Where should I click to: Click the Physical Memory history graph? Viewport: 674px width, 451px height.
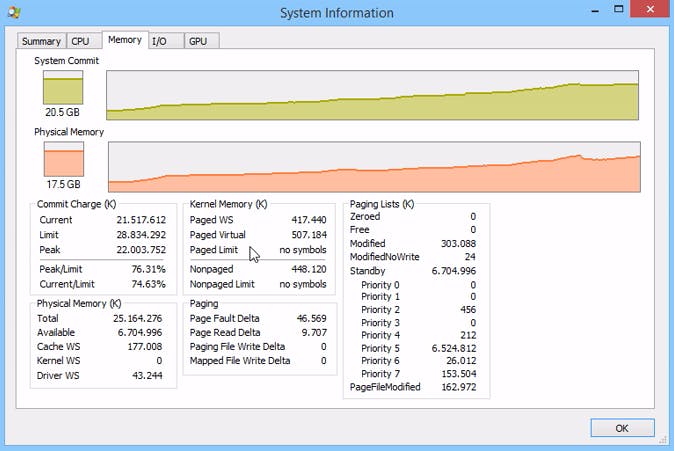coord(374,167)
